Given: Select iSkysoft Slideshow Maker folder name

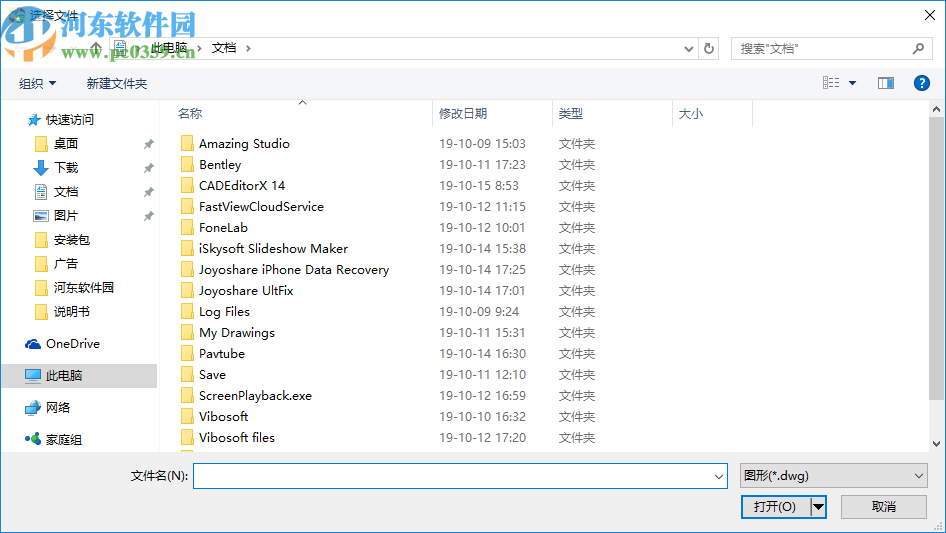Looking at the screenshot, I should [273, 249].
